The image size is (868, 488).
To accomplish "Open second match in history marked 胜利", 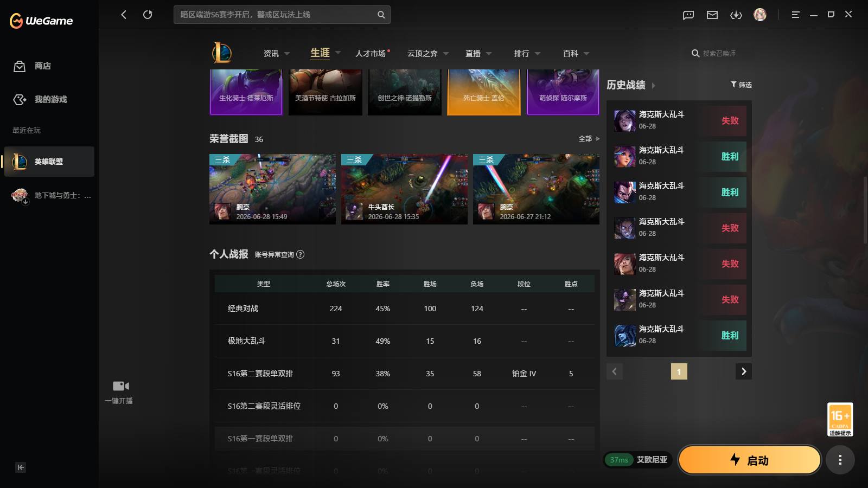I will (x=679, y=192).
